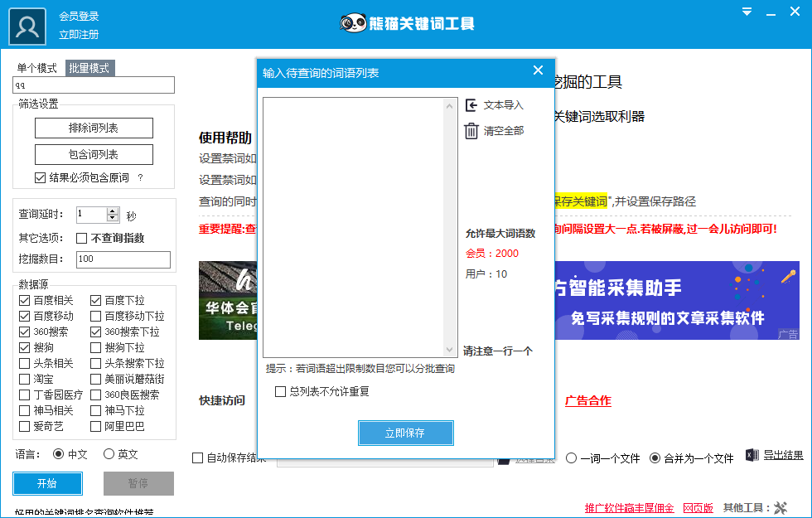
Task: Click the 挖掘数目 input field
Action: (123, 259)
